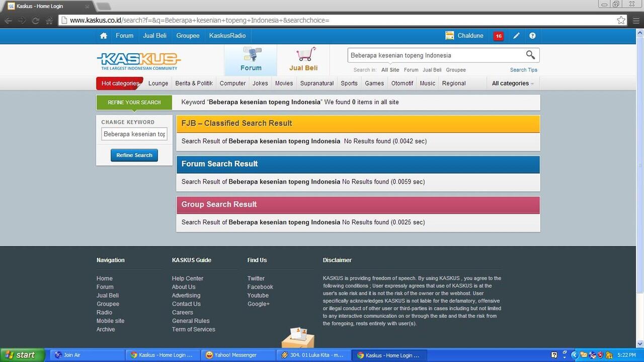Open Twitter link under Find Us
The width and height of the screenshot is (644, 362).
coord(256,279)
